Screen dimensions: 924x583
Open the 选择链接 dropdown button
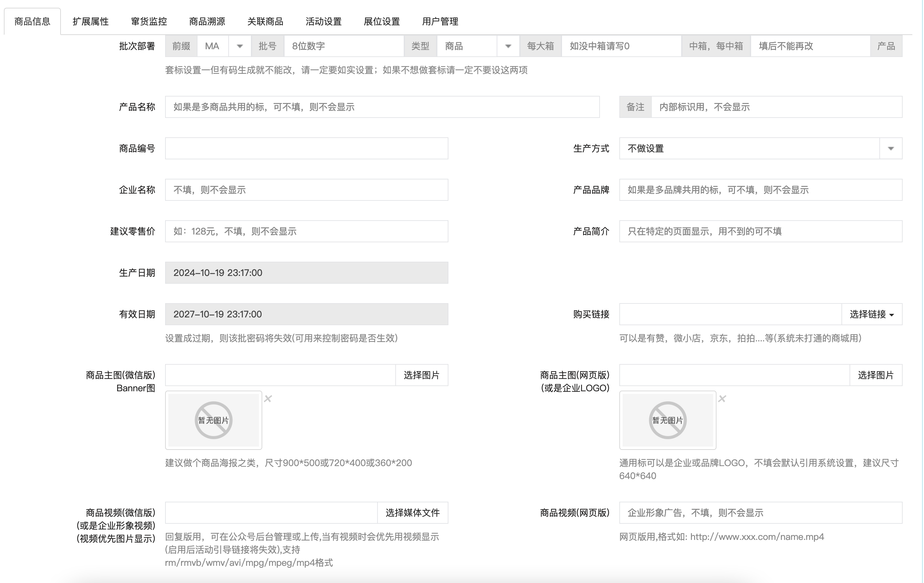[x=872, y=314]
